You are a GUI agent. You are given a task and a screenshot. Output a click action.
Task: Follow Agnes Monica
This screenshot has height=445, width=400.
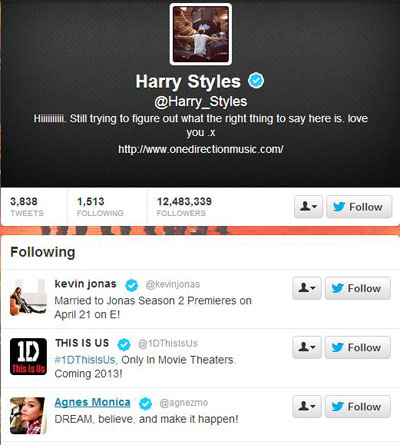tap(358, 407)
